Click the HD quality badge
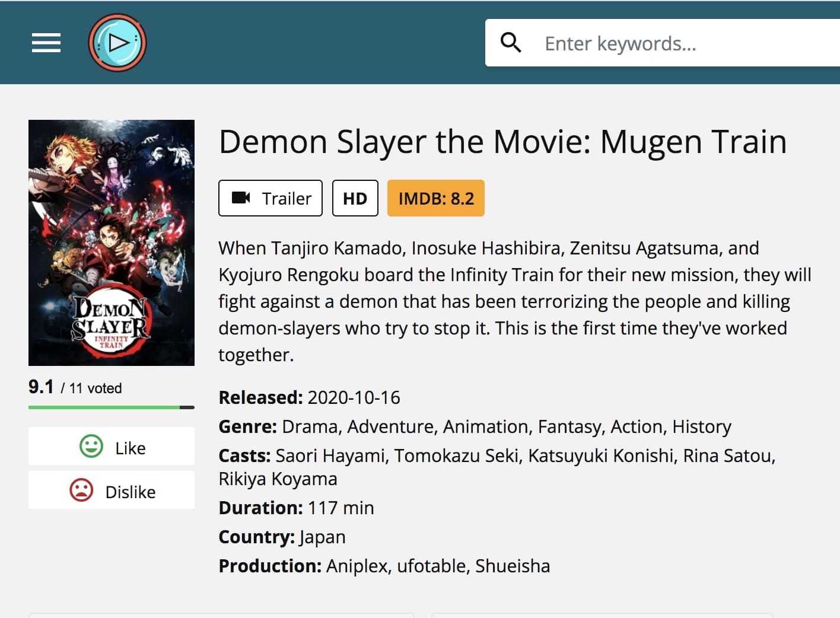The image size is (840, 618). (x=355, y=198)
